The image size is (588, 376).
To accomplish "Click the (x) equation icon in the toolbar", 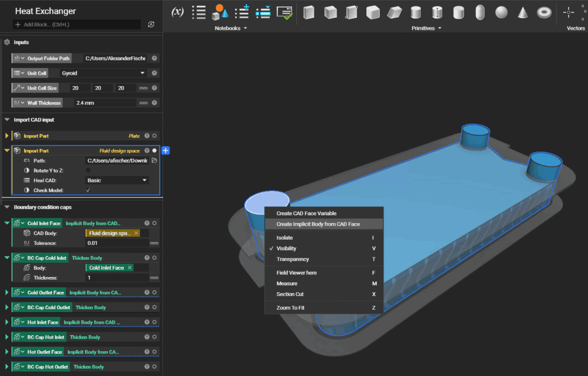I will (177, 13).
